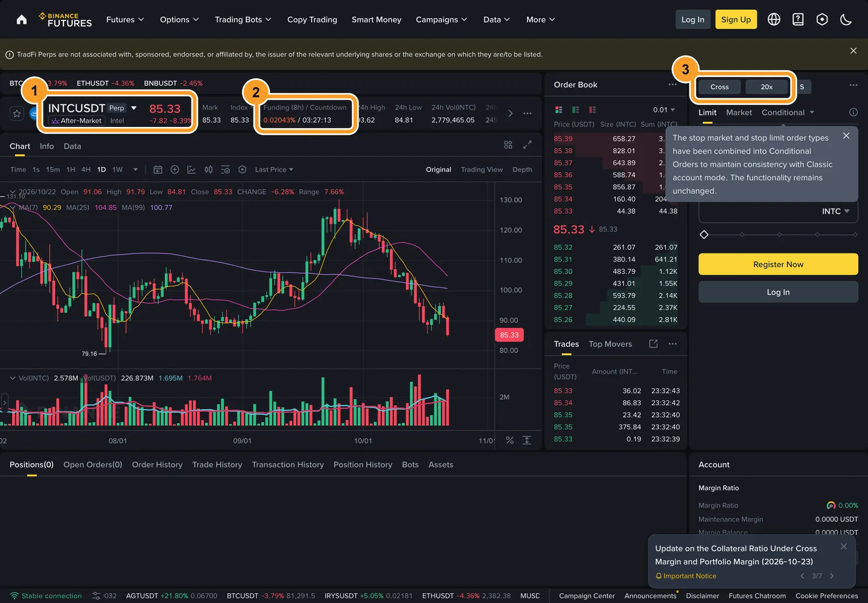Select INTC unit dropdown in order form
Viewport: 868px width, 603px height.
pos(835,211)
